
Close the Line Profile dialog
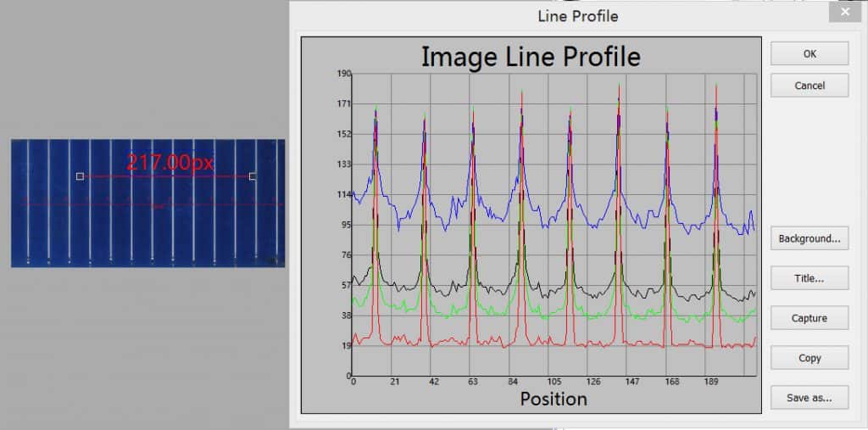coord(845,12)
